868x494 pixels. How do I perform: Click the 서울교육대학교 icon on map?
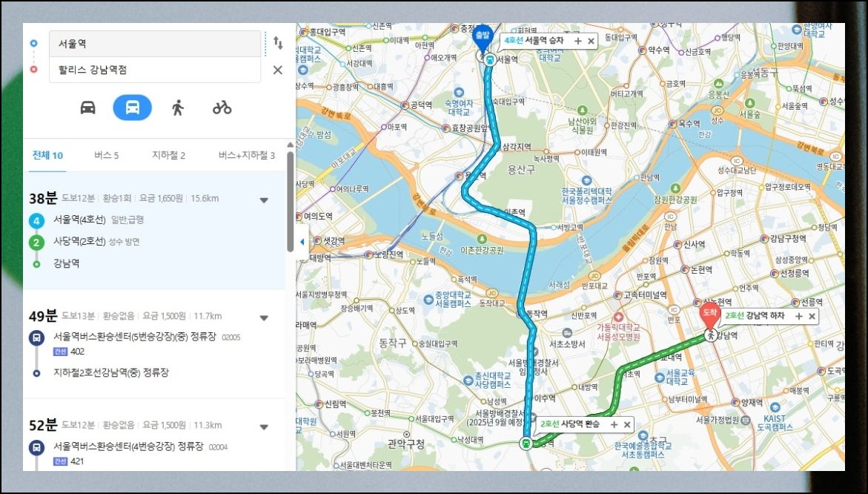pos(660,377)
